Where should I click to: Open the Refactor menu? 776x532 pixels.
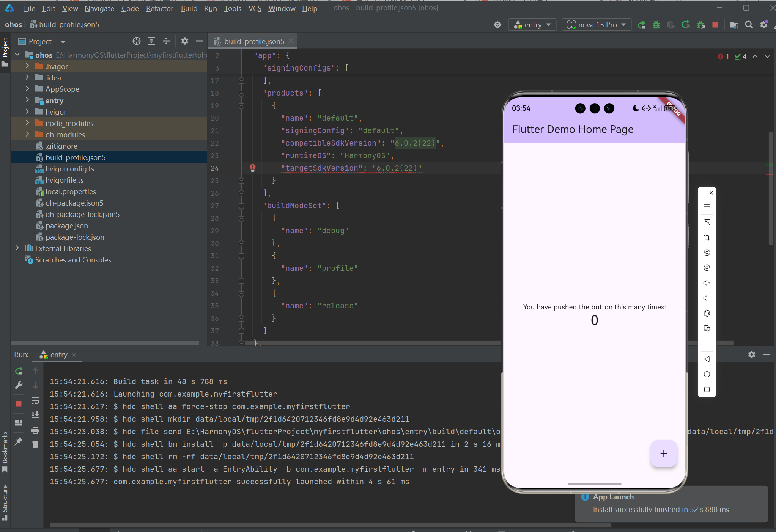coord(159,8)
